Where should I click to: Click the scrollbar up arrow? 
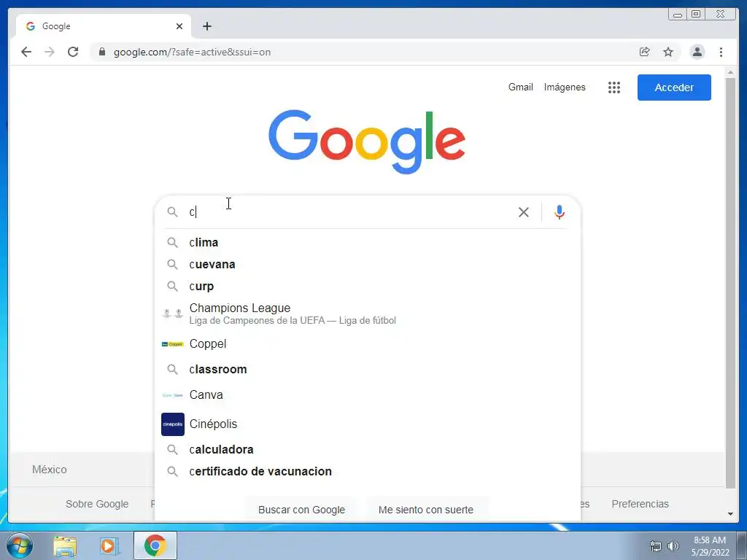click(x=730, y=72)
